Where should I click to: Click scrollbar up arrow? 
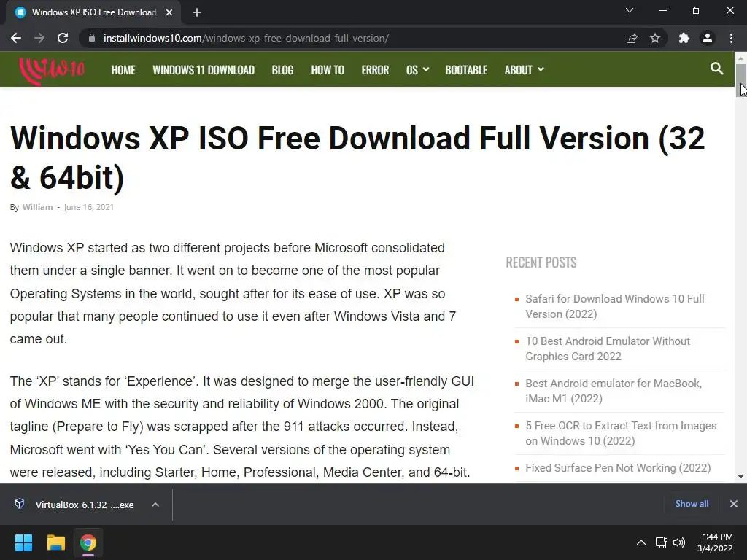(x=740, y=58)
